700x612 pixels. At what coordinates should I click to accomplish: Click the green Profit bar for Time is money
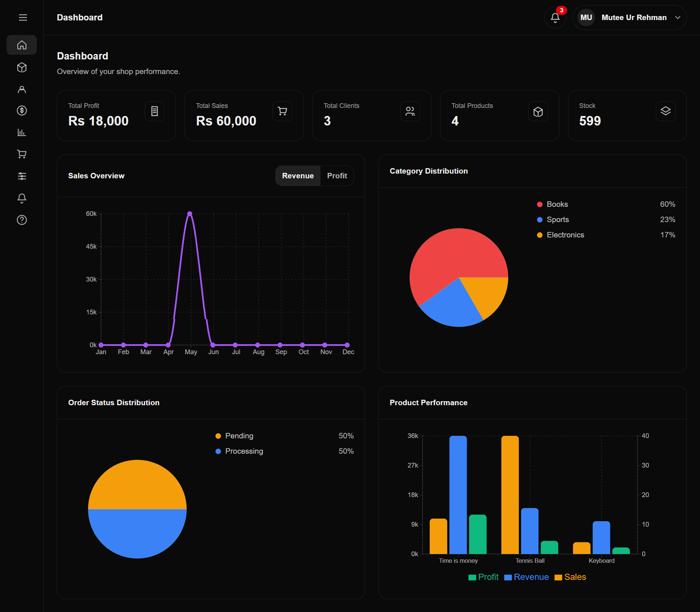click(478, 534)
